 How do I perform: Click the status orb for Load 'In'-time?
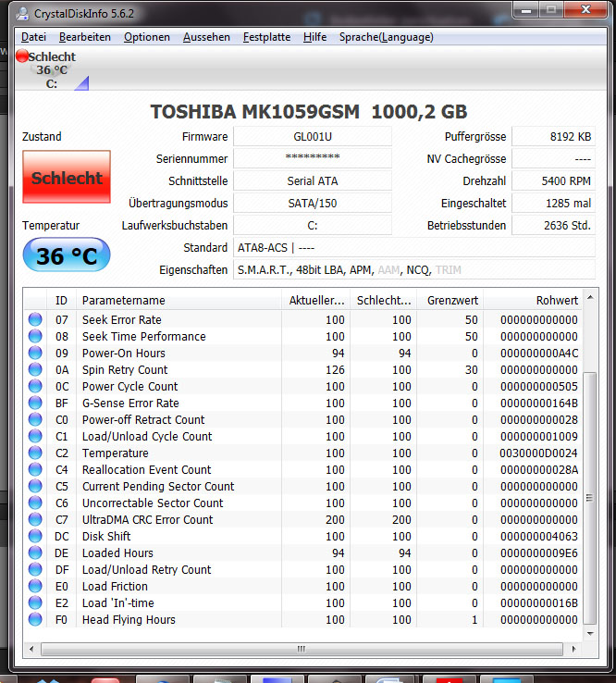click(35, 602)
